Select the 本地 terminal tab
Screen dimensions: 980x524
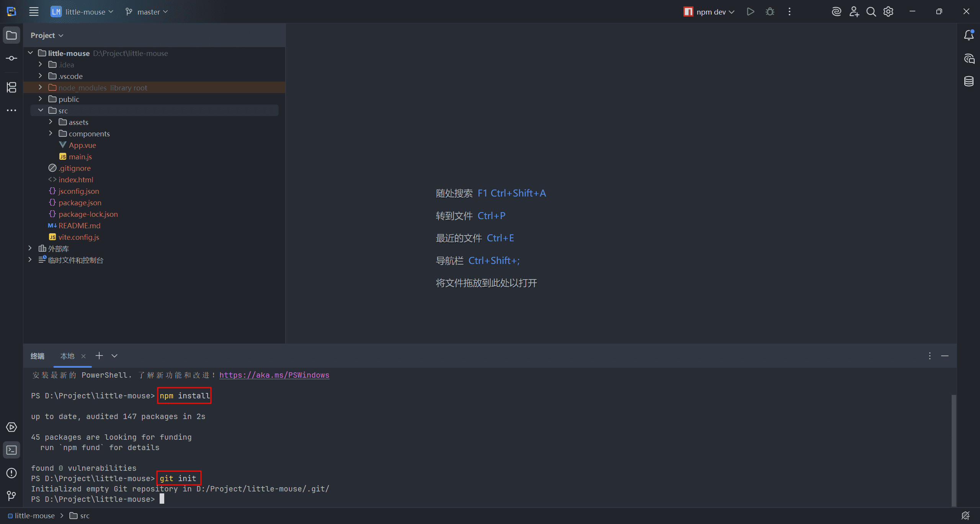[x=67, y=356]
